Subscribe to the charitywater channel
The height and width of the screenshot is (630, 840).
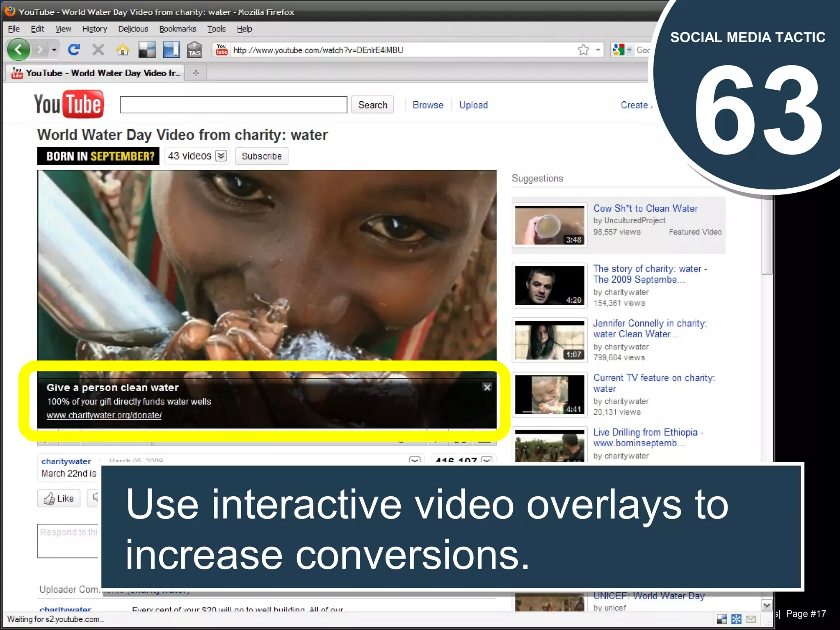pos(262,156)
